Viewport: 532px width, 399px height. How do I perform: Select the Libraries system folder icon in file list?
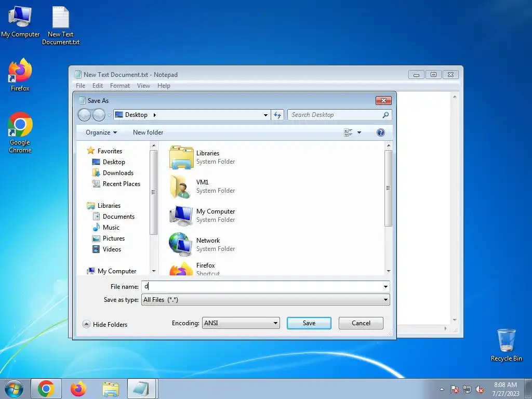[x=181, y=157]
